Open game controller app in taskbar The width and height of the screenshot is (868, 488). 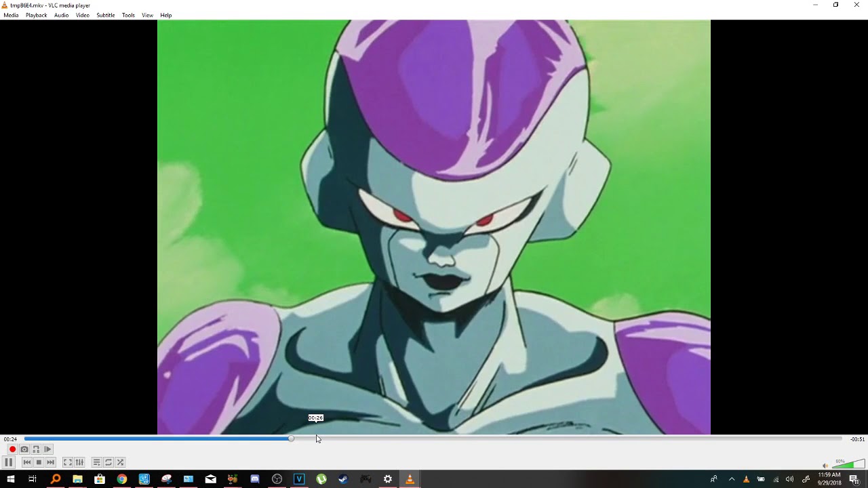(366, 479)
